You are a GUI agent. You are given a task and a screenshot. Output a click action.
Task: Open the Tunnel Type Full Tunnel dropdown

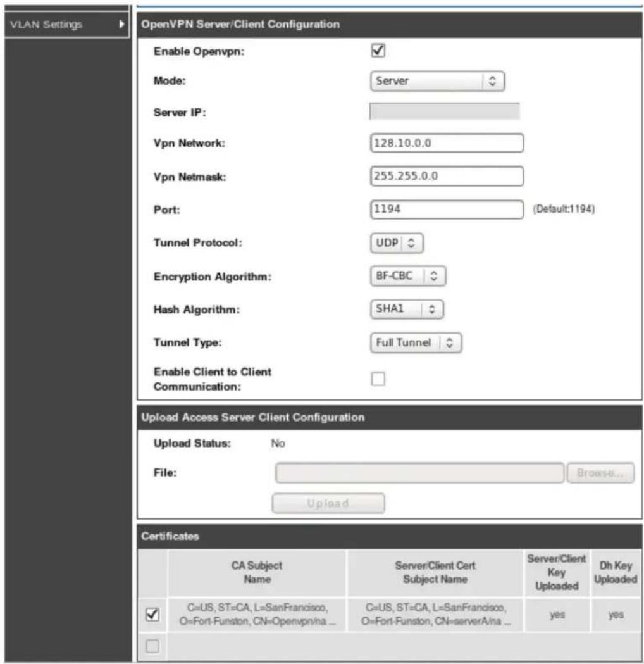click(416, 342)
